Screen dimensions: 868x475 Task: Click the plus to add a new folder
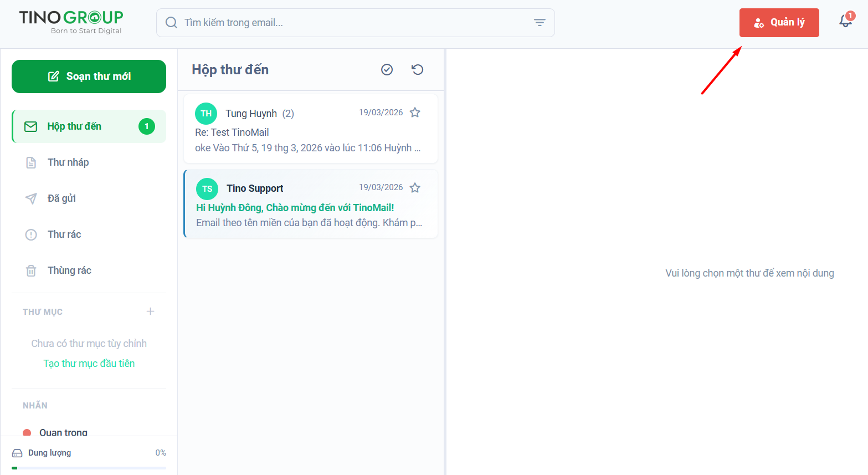click(150, 311)
